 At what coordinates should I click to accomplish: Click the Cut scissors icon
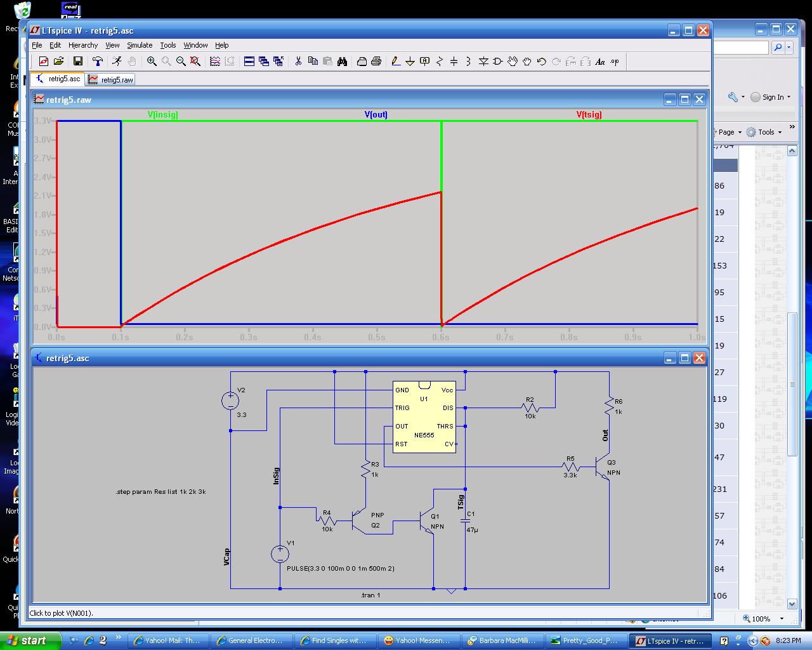coord(298,62)
